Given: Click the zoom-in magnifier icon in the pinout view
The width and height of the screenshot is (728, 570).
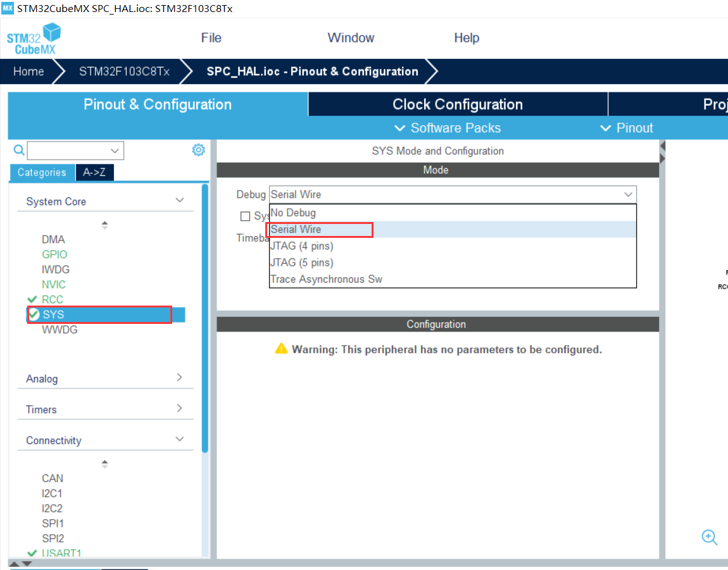Looking at the screenshot, I should click(x=709, y=537).
